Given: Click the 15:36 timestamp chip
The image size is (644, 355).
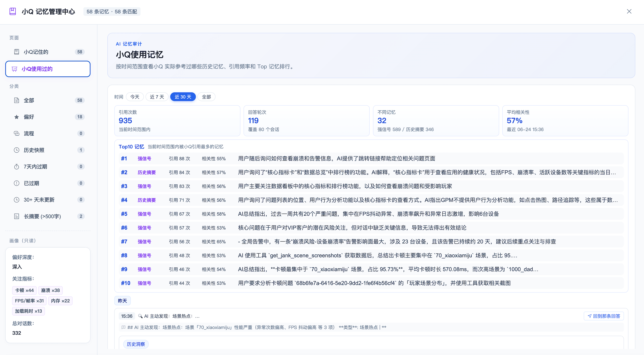Looking at the screenshot, I should pos(127,316).
